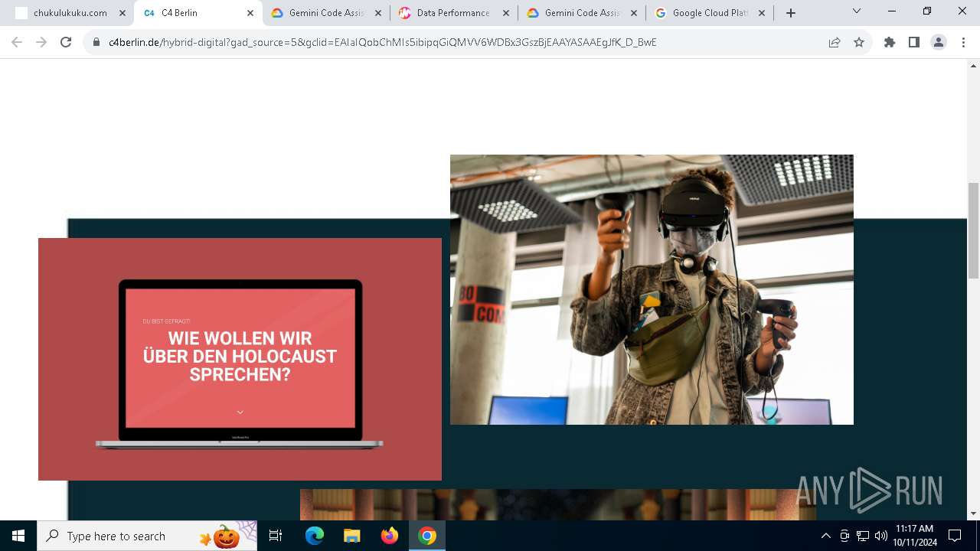The height and width of the screenshot is (551, 980).
Task: Open the Chrome profile avatar
Action: pos(939,42)
